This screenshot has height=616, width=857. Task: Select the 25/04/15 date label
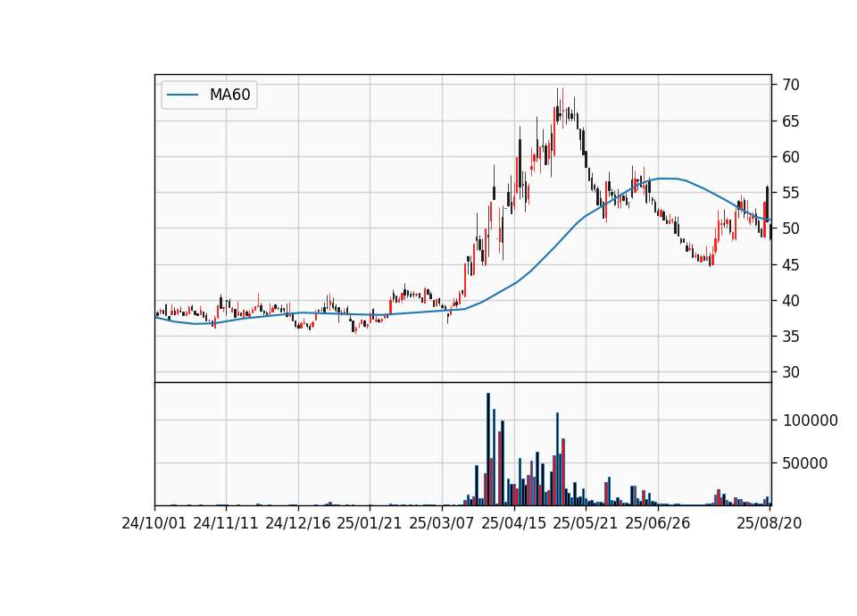click(514, 523)
